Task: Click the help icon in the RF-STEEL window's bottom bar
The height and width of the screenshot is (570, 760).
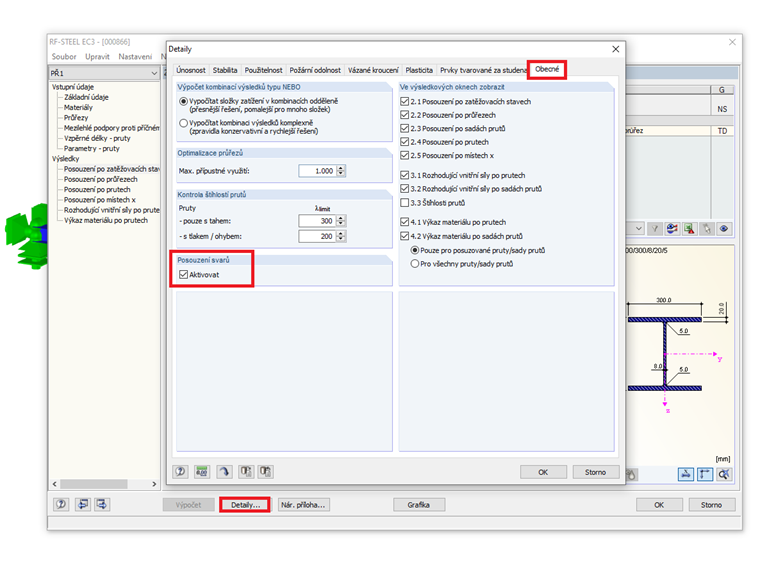Action: click(61, 505)
